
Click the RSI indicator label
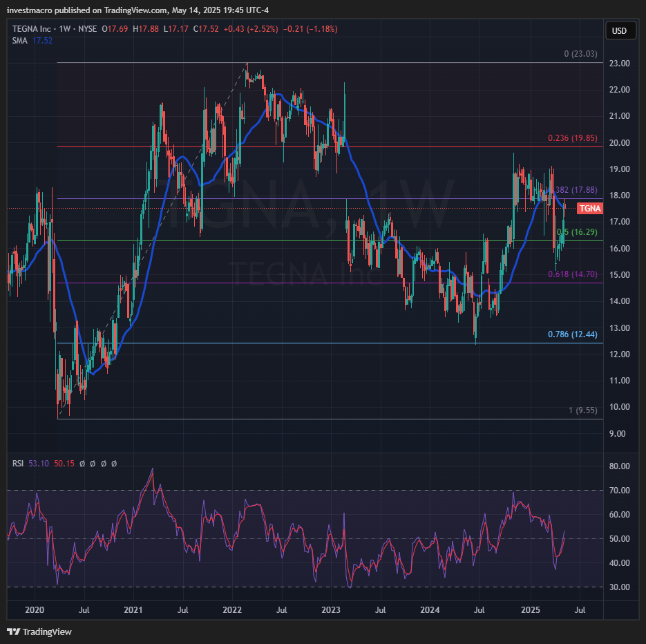(18, 464)
